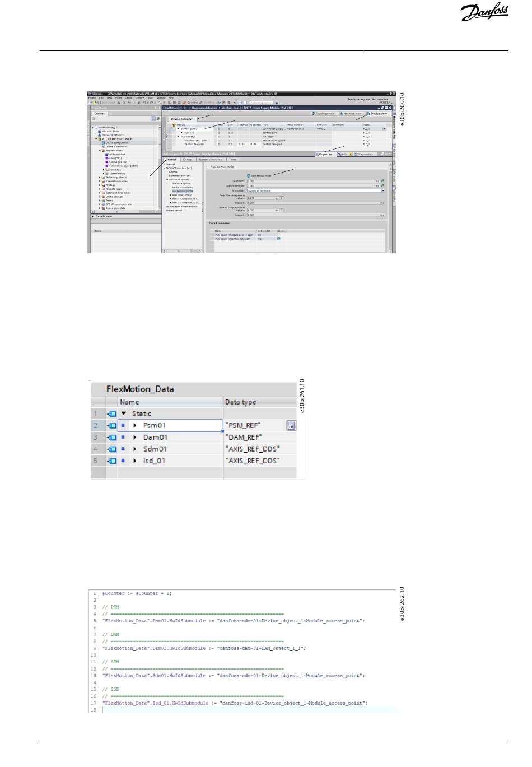Click the Save project toolbar icon
The width and height of the screenshot is (532, 767).
tap(100, 103)
